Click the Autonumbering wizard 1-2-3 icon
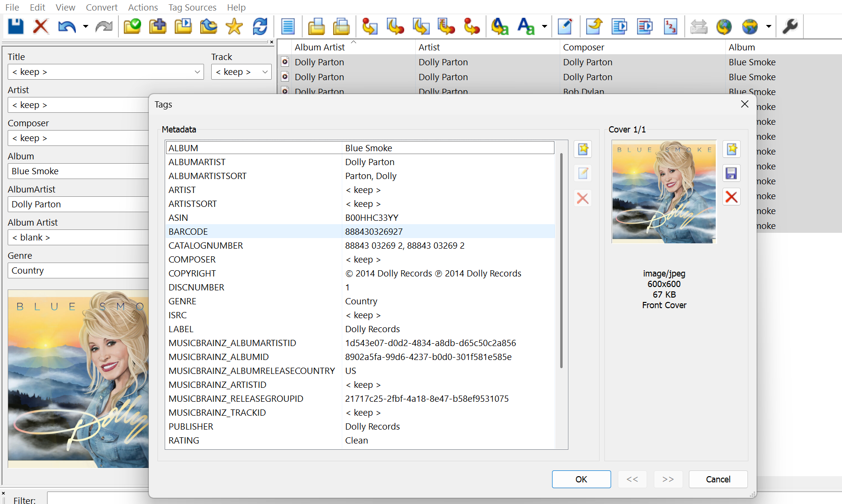842x504 pixels. tap(670, 26)
